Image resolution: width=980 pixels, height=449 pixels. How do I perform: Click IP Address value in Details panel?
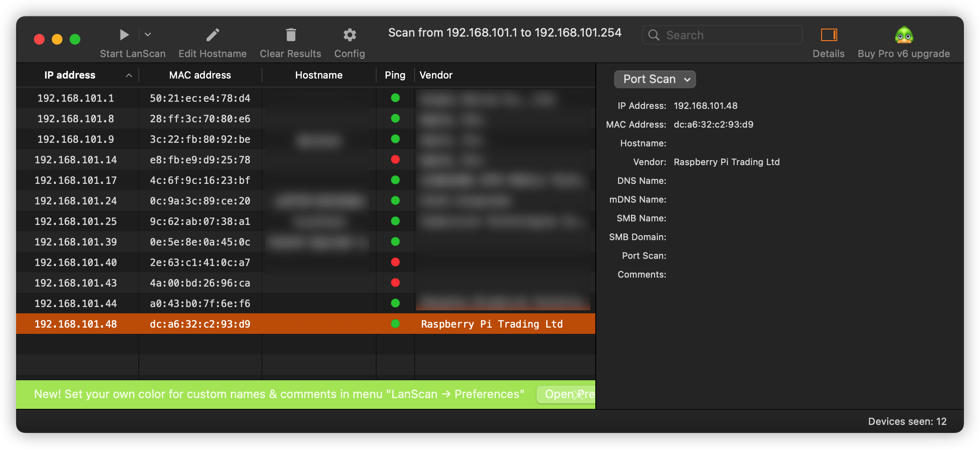705,106
